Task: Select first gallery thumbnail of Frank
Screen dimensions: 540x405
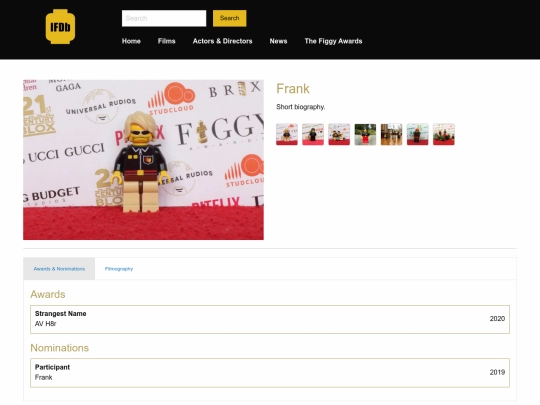Action: coord(287,134)
